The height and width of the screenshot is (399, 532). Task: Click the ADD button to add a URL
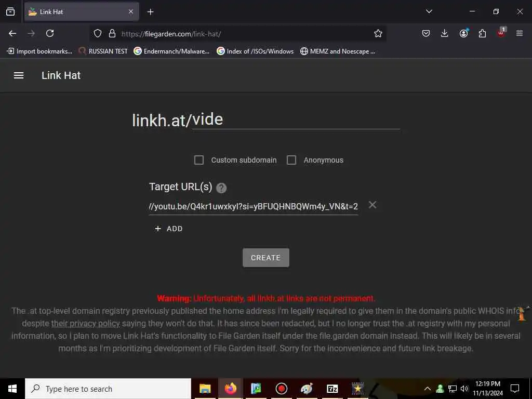coord(169,229)
